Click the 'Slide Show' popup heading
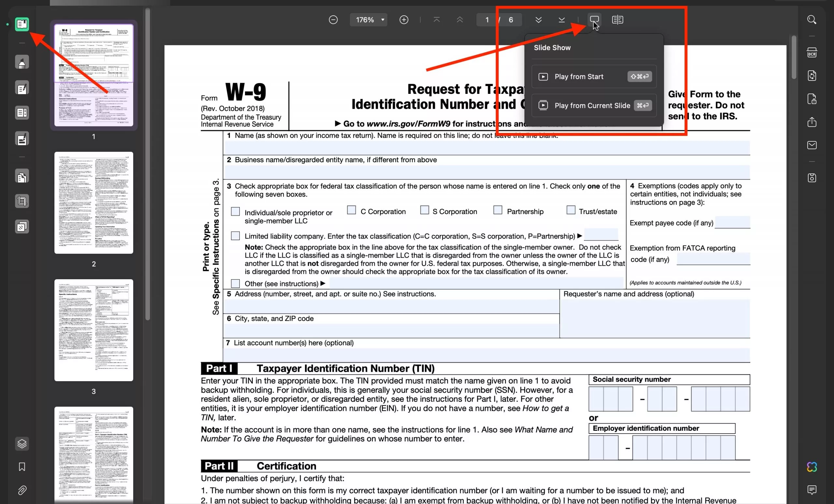Viewport: 834px width, 504px height. click(x=552, y=48)
